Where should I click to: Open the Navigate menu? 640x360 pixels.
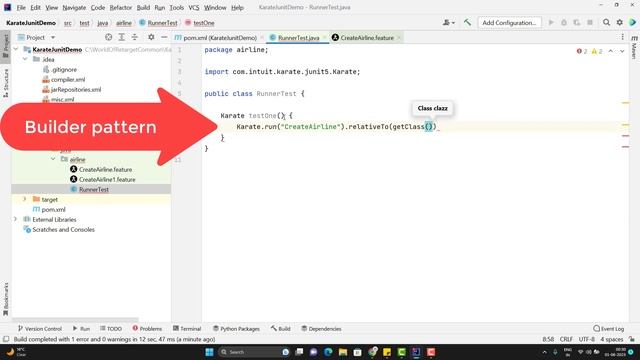(74, 7)
